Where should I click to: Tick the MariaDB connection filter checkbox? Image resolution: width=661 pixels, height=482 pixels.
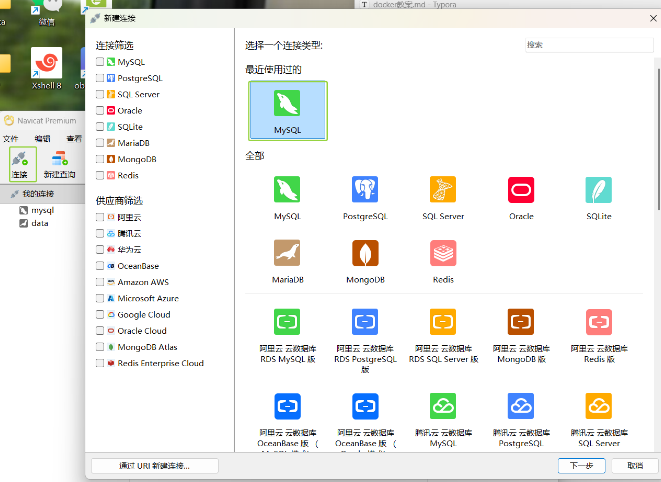(x=100, y=143)
